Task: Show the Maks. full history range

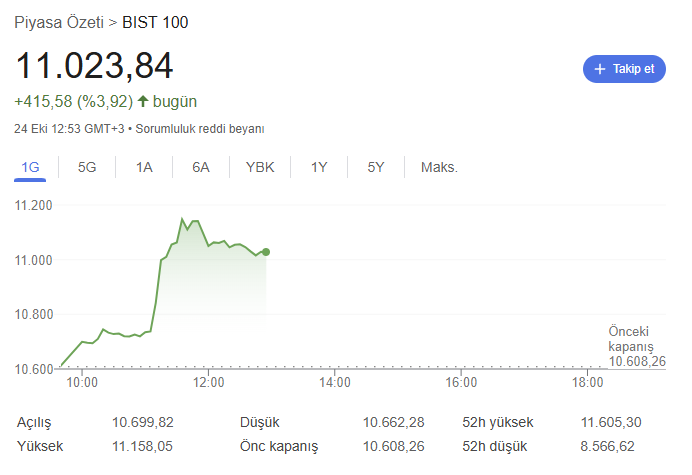Action: (439, 167)
